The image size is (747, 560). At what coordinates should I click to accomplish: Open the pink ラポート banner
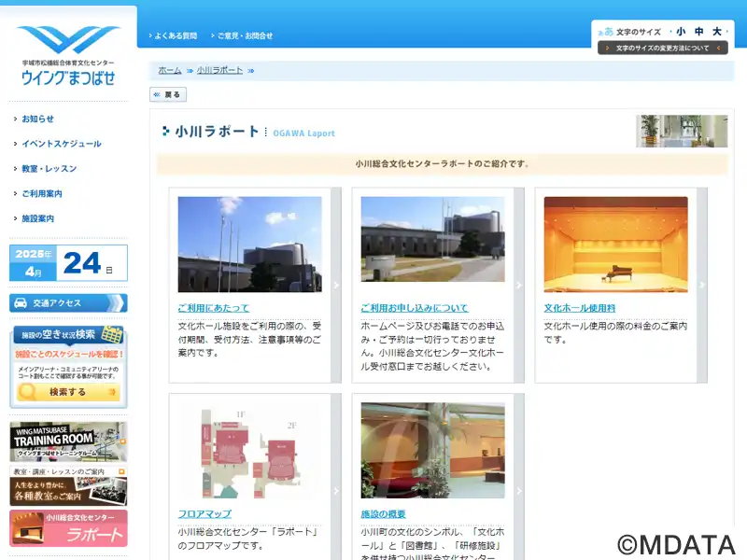click(68, 528)
